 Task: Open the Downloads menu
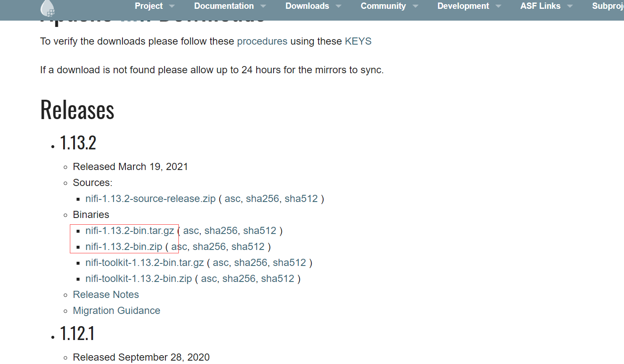[x=307, y=6]
